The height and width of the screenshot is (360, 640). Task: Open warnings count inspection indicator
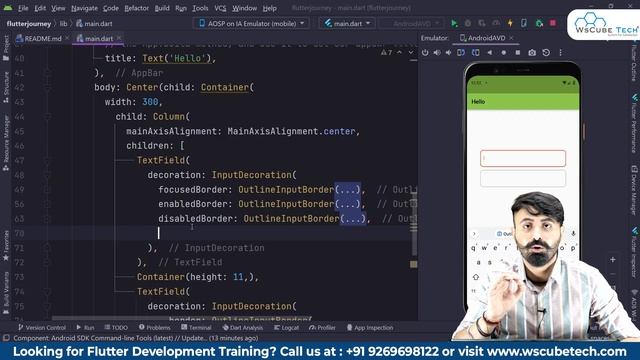click(x=387, y=53)
